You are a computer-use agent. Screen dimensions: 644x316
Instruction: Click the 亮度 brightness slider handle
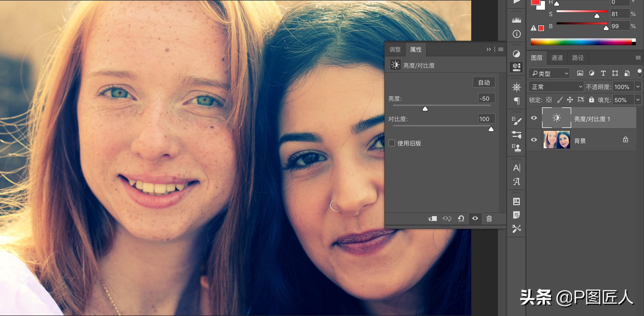click(425, 109)
